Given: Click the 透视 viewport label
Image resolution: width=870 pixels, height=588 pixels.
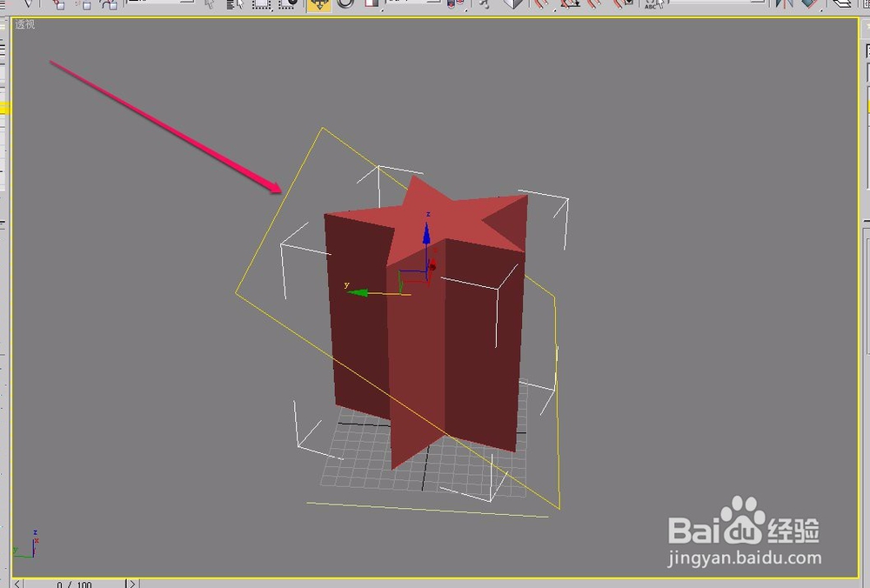Looking at the screenshot, I should pos(26,25).
